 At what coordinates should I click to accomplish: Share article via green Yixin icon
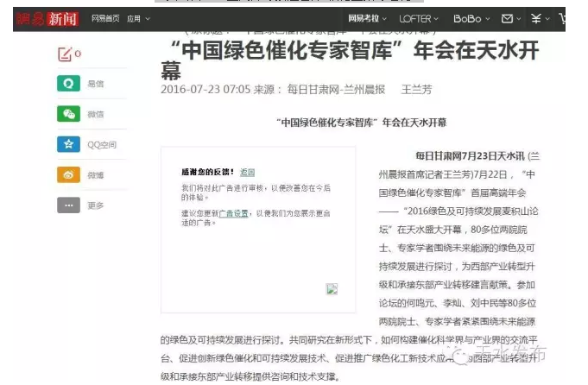click(68, 84)
